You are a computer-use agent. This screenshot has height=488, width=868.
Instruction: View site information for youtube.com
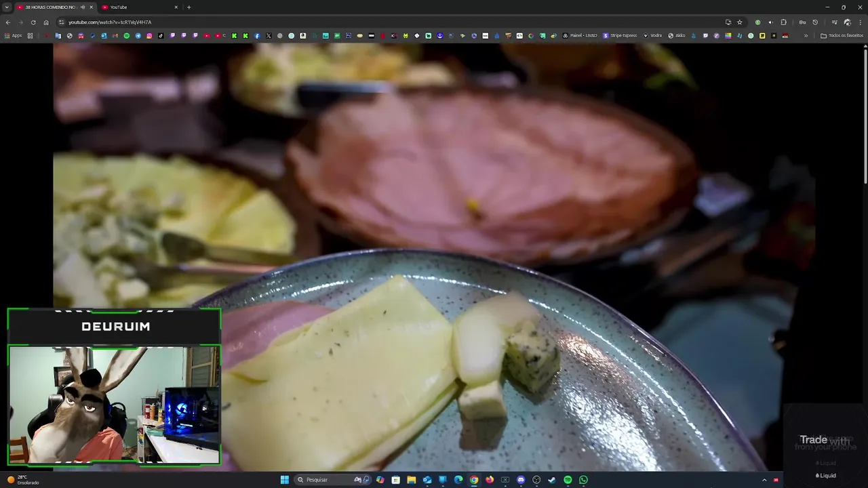(x=61, y=22)
